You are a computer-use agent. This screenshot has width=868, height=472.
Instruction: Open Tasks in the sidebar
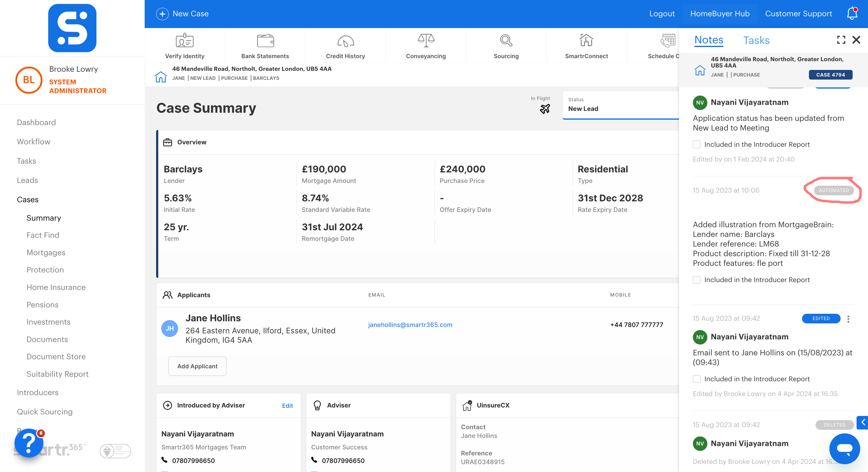click(26, 161)
